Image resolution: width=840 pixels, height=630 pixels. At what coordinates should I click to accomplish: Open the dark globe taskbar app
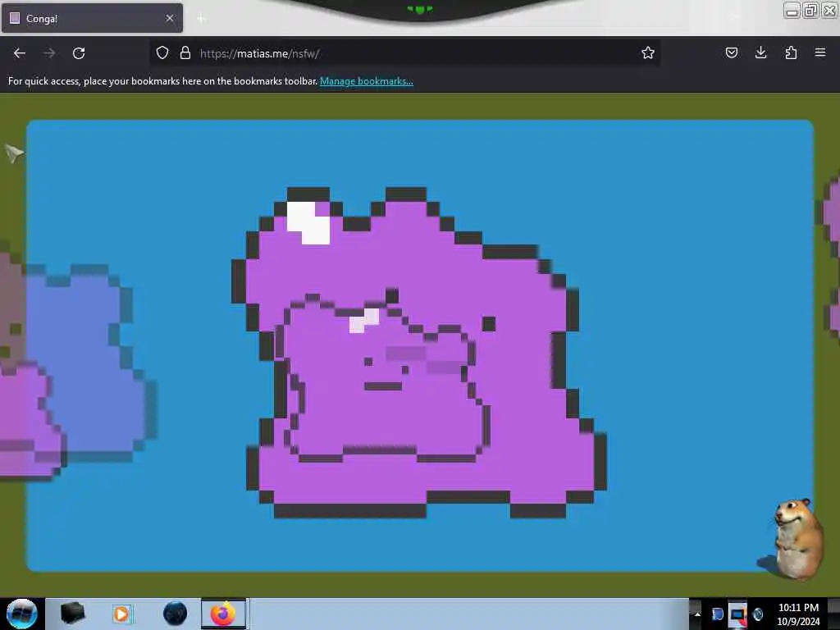(175, 614)
